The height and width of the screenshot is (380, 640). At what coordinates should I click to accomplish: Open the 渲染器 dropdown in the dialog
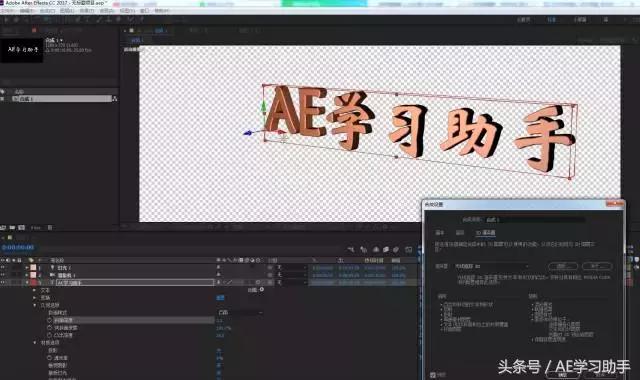coord(492,266)
